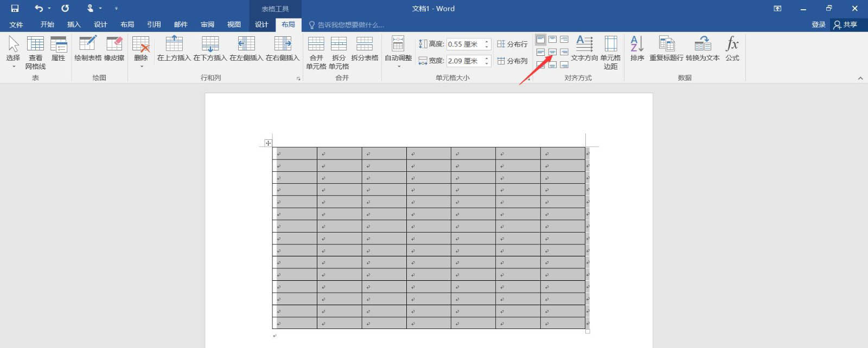Toggle 查看网格线 gridlines
The image size is (868, 348).
tap(35, 53)
